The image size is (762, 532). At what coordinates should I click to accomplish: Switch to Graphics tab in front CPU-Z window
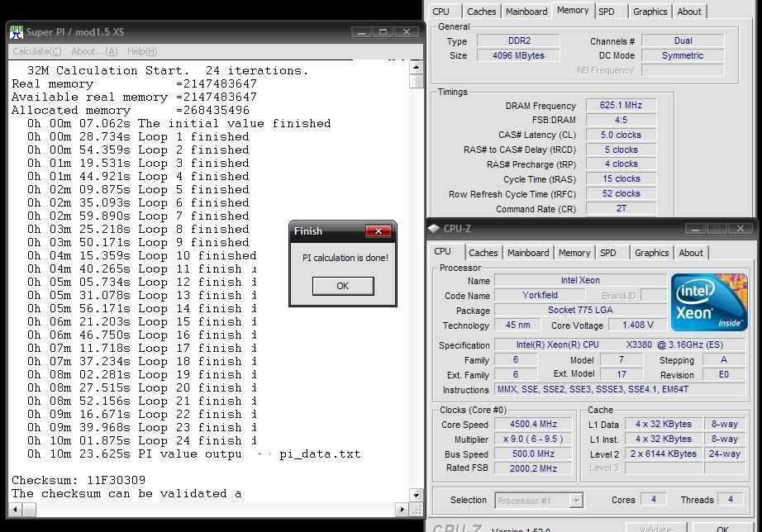coord(652,253)
